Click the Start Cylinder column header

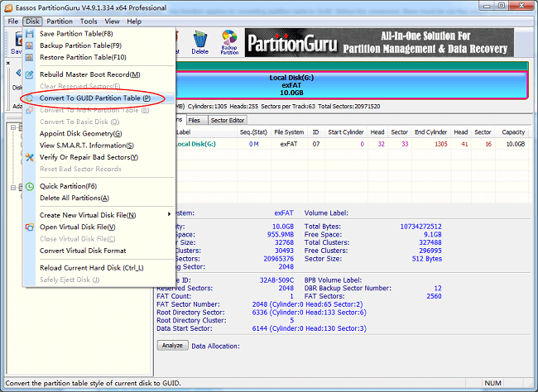click(346, 132)
